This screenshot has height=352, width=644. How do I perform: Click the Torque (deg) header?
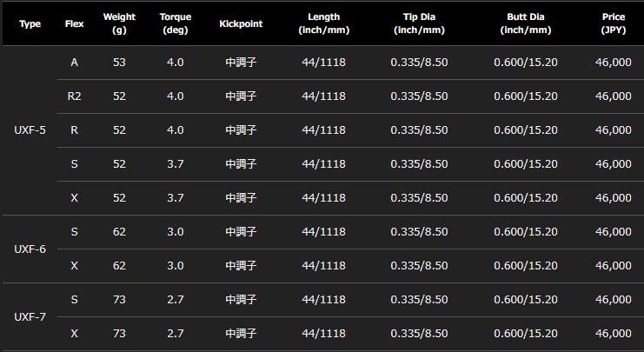[176, 23]
